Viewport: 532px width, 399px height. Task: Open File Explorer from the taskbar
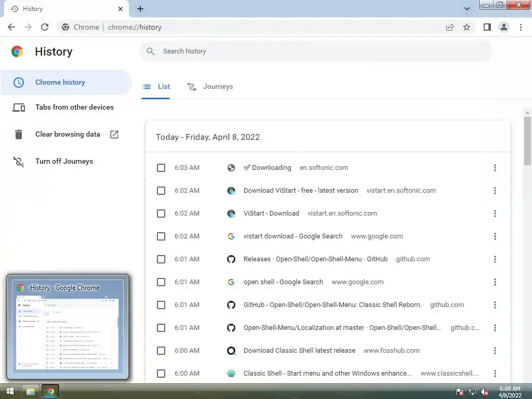[x=31, y=392]
